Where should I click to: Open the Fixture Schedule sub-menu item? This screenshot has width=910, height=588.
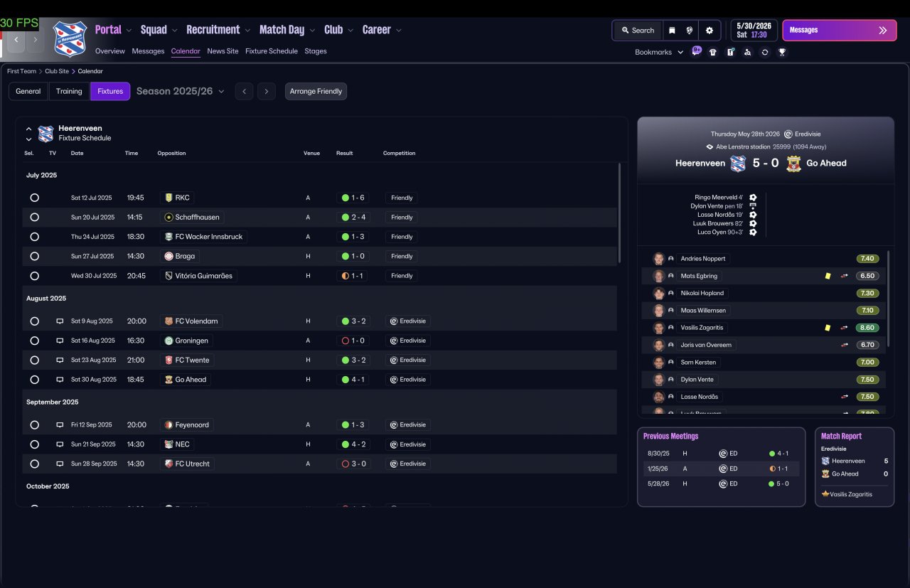[x=272, y=51]
